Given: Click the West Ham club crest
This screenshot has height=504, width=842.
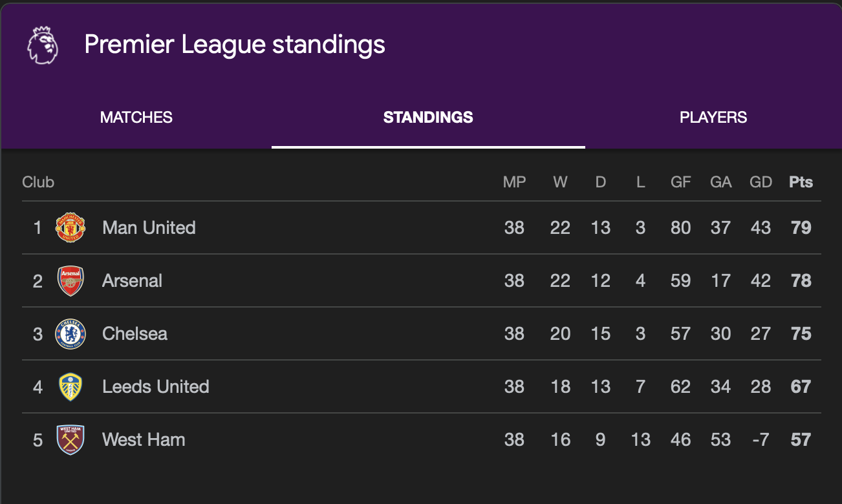Looking at the screenshot, I should [70, 439].
